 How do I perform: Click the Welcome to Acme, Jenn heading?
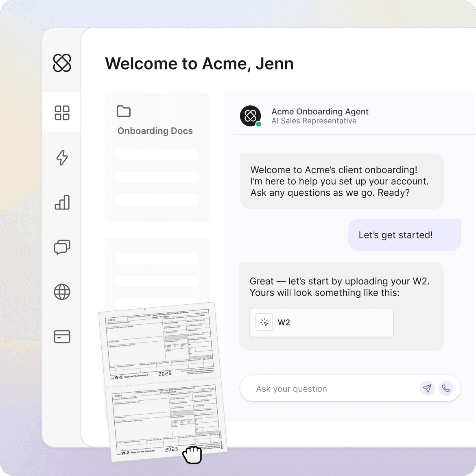pyautogui.click(x=199, y=64)
